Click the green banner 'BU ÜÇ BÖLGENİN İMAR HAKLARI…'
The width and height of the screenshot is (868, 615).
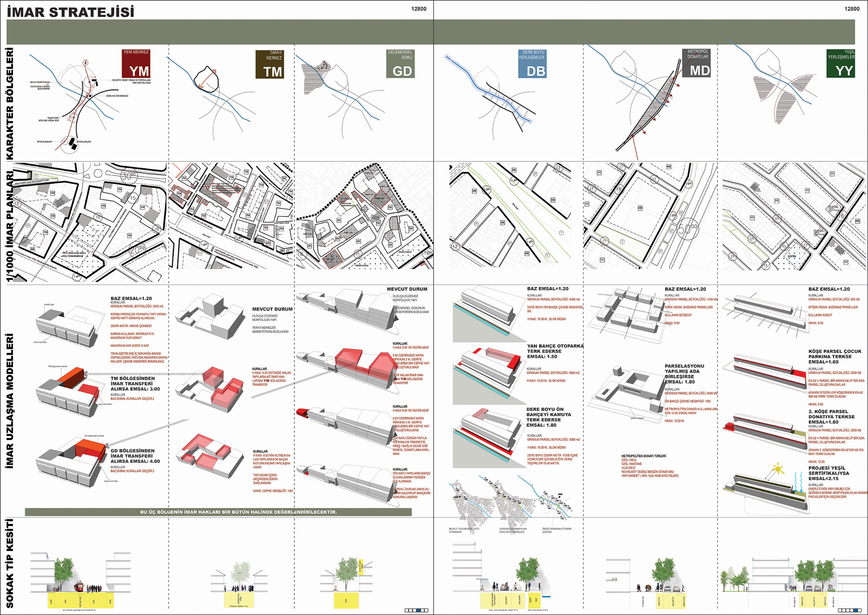tap(218, 512)
